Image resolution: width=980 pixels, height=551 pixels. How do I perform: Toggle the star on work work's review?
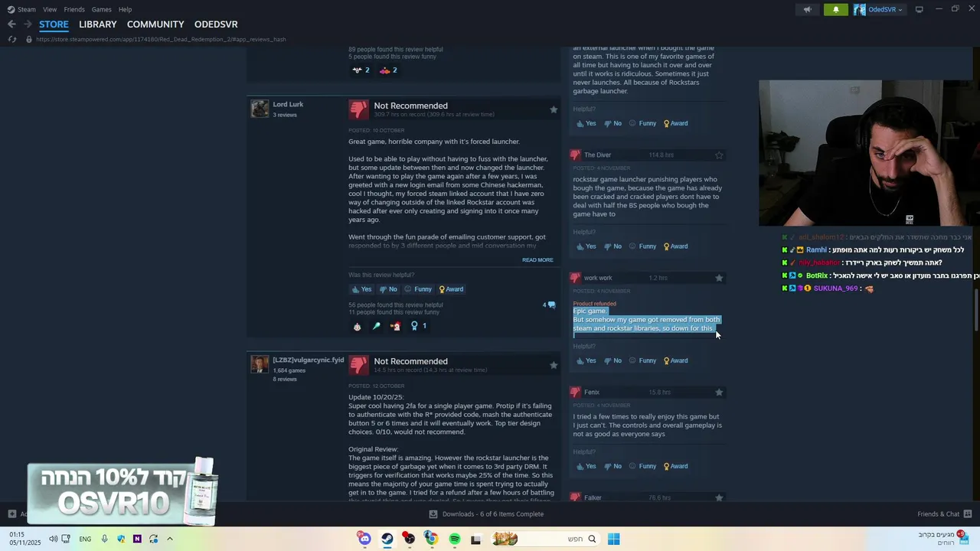pos(719,278)
